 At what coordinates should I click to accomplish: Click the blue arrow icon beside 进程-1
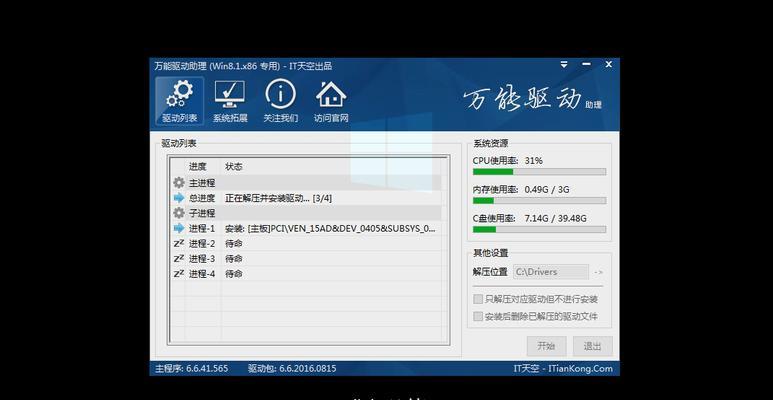pyautogui.click(x=178, y=228)
